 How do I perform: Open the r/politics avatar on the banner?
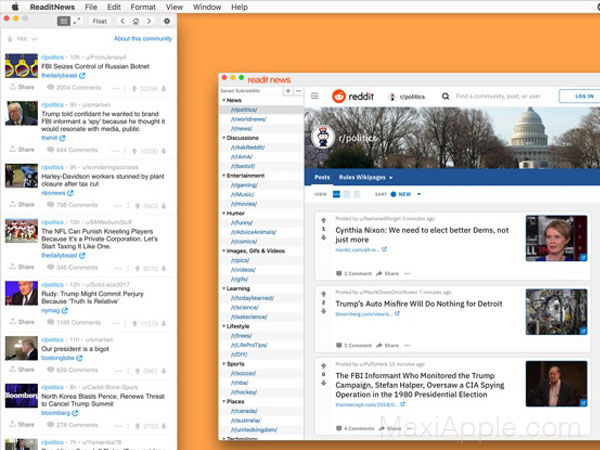(x=323, y=137)
